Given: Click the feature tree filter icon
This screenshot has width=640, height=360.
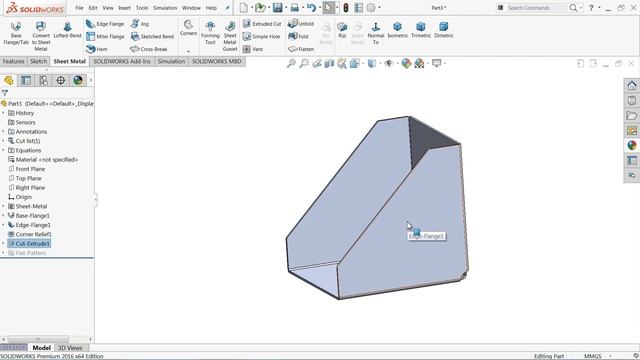Looking at the screenshot, I should [x=4, y=93].
